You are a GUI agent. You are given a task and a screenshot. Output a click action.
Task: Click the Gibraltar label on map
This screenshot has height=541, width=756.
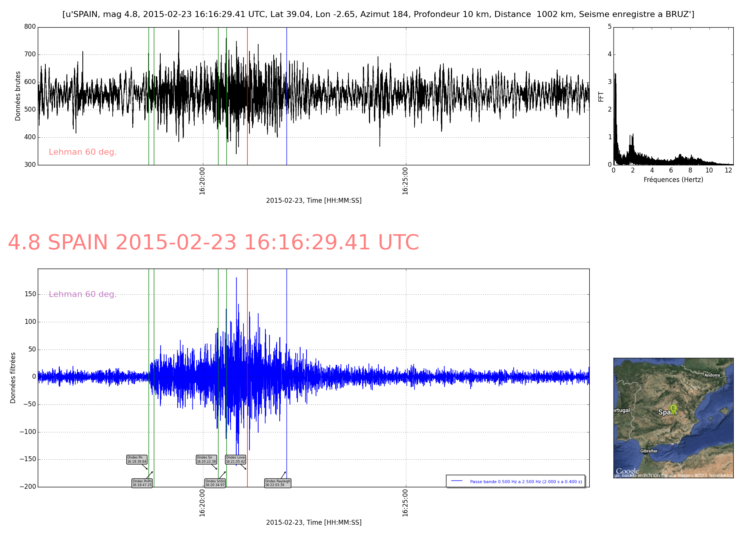tap(649, 451)
